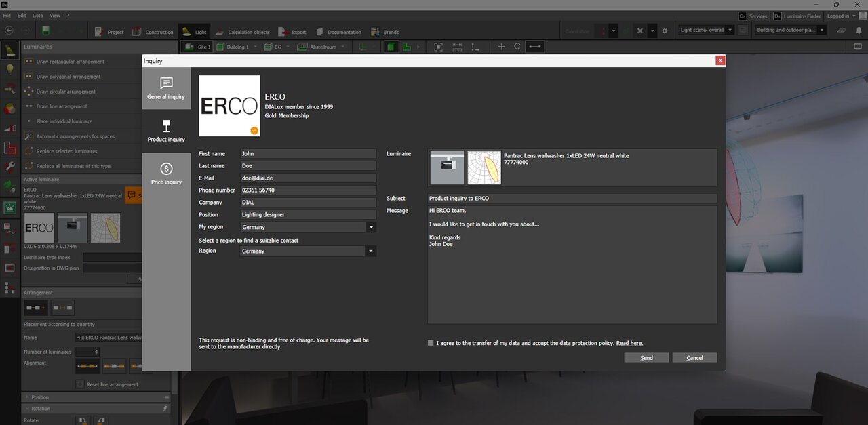
Task: Click the E-Mail input field
Action: [x=308, y=178]
